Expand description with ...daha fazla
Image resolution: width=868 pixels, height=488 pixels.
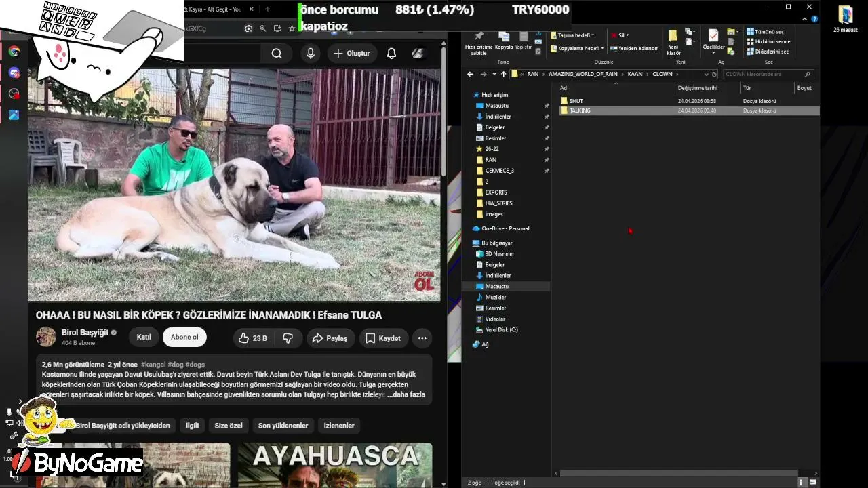[406, 394]
